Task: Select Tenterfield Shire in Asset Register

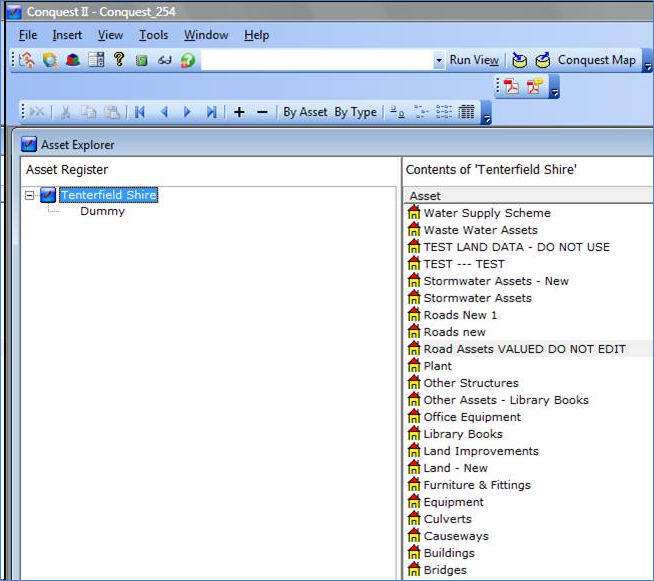Action: coord(108,195)
